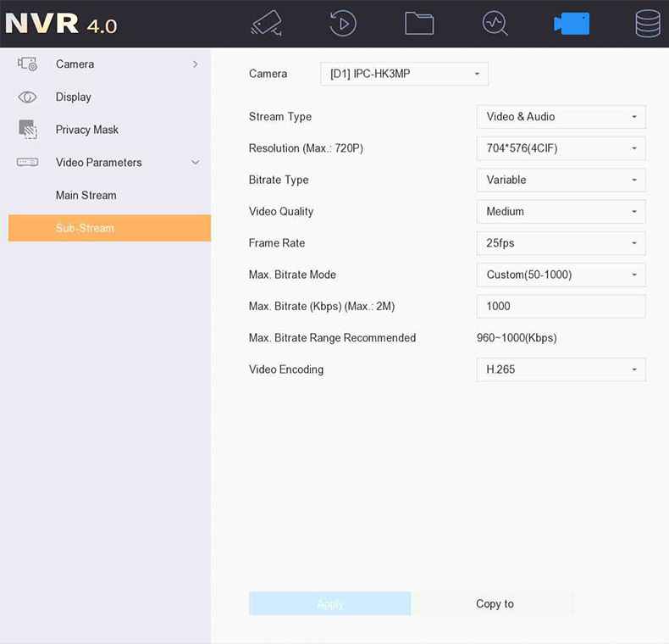669x644 pixels.
Task: Select the blue camera settings icon
Action: click(572, 23)
